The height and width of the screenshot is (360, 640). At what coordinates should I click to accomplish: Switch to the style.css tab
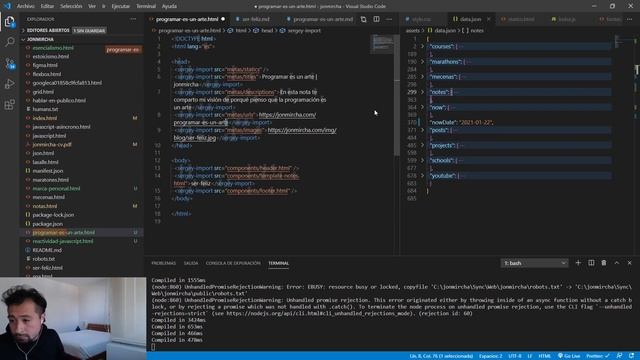(x=421, y=19)
